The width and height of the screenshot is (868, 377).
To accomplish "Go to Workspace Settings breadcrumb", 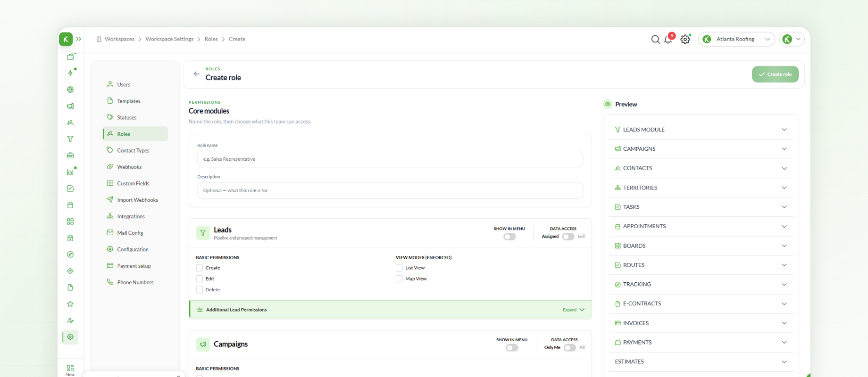I will point(169,39).
